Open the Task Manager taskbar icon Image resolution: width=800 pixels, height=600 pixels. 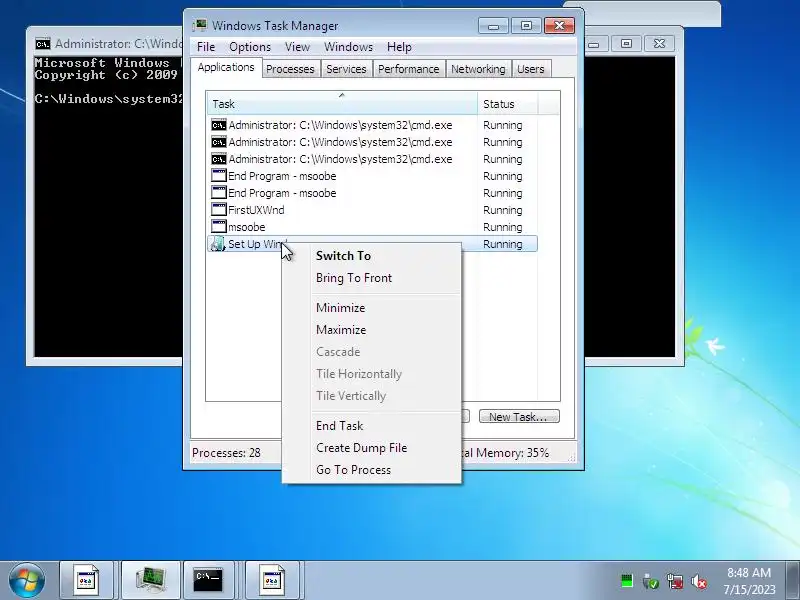click(151, 580)
